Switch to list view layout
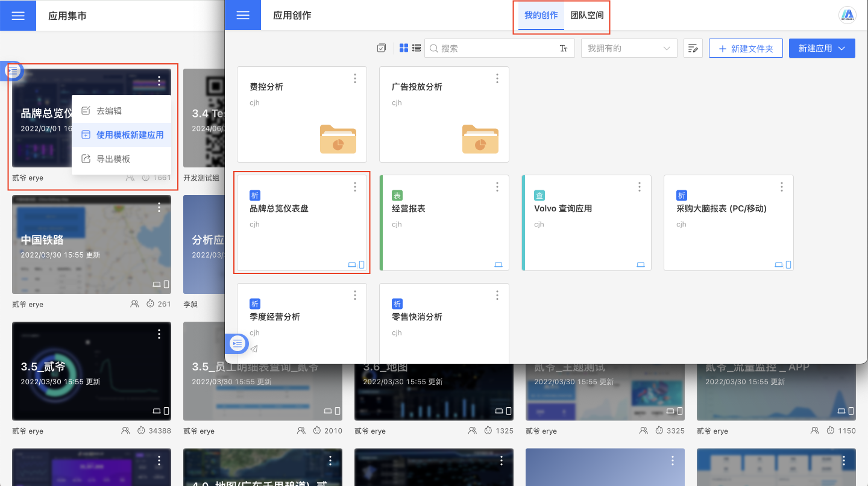The image size is (868, 486). click(x=416, y=48)
